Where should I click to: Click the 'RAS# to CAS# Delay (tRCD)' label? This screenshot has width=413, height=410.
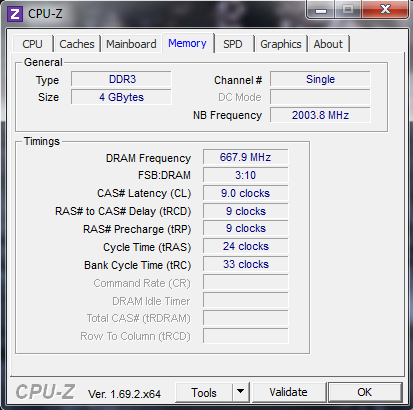click(x=123, y=211)
